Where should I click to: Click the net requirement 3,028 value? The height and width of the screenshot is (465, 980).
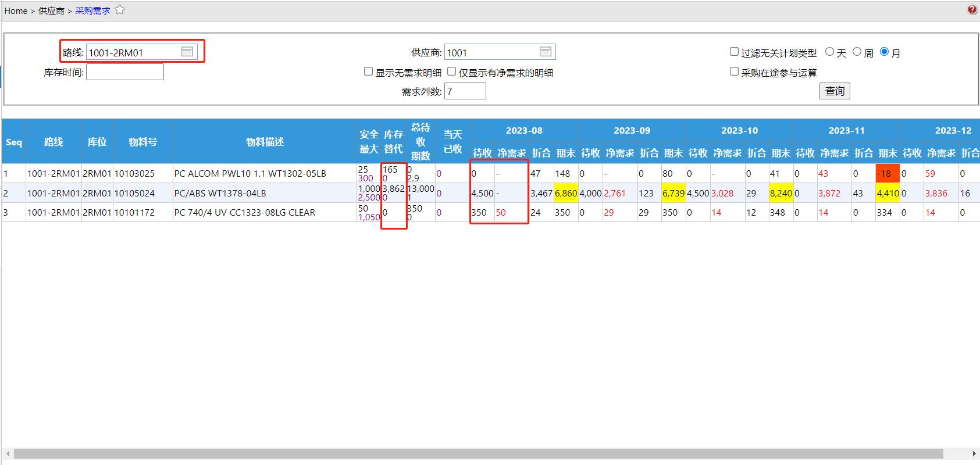722,193
